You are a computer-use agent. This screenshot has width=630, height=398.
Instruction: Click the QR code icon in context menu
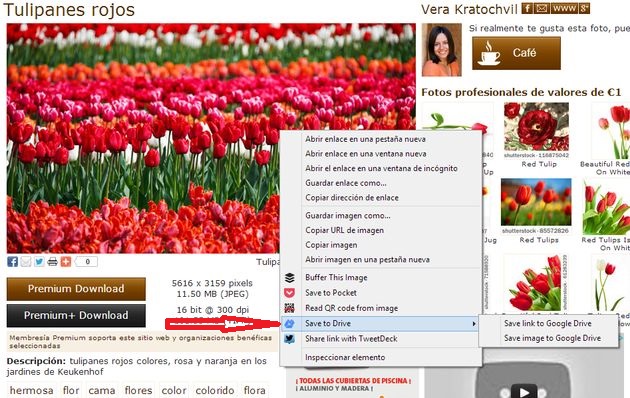(x=289, y=308)
